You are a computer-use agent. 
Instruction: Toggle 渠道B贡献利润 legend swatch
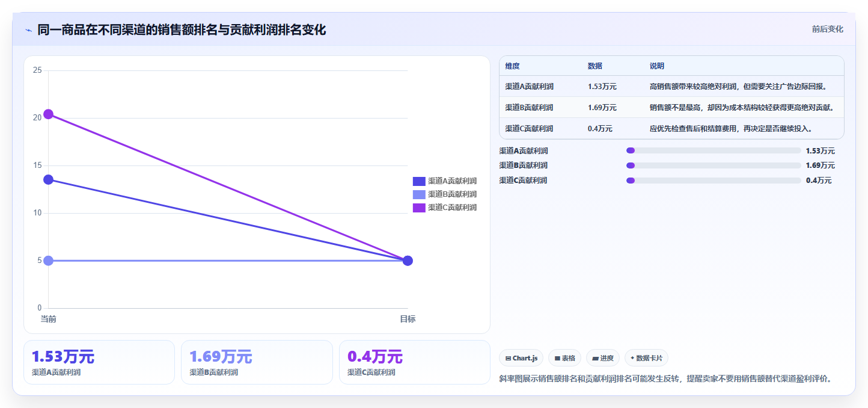419,194
